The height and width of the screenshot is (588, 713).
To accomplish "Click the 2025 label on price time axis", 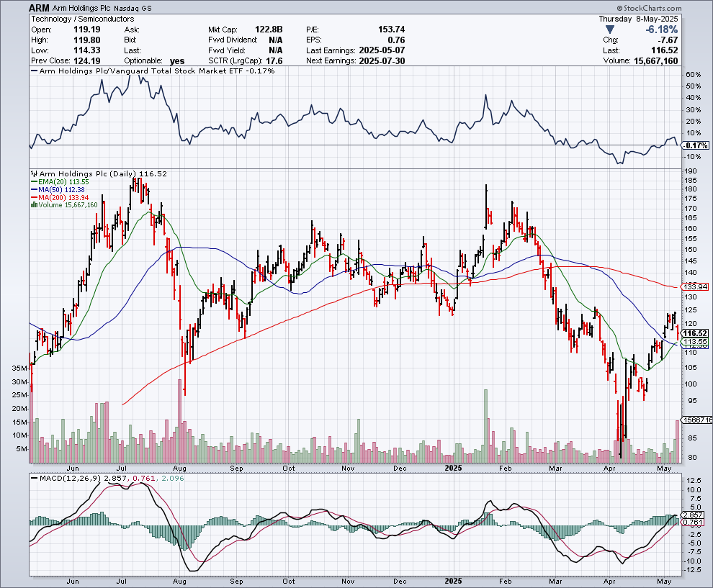I will click(x=453, y=468).
